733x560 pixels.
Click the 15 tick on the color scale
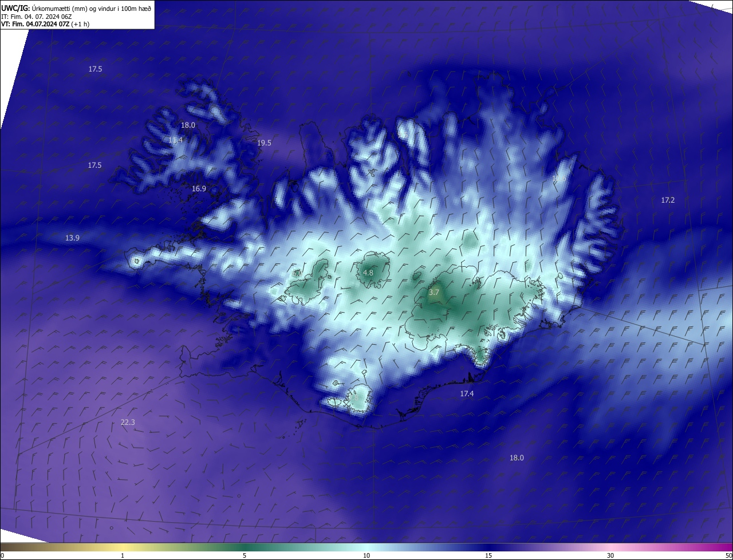(488, 556)
